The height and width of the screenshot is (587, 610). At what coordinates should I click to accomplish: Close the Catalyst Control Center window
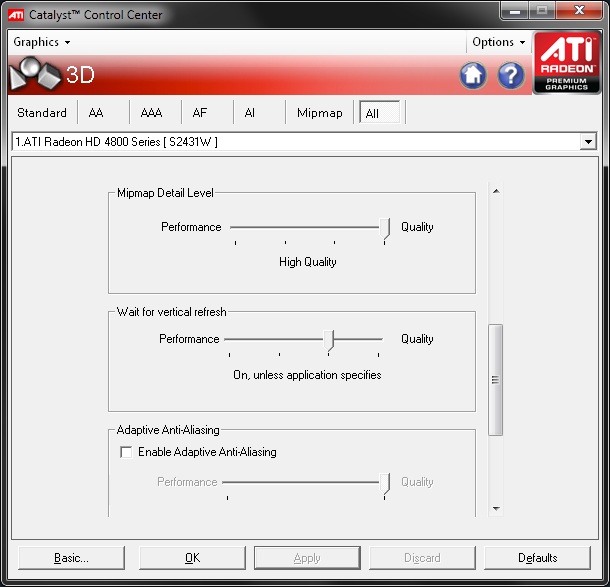pyautogui.click(x=580, y=11)
